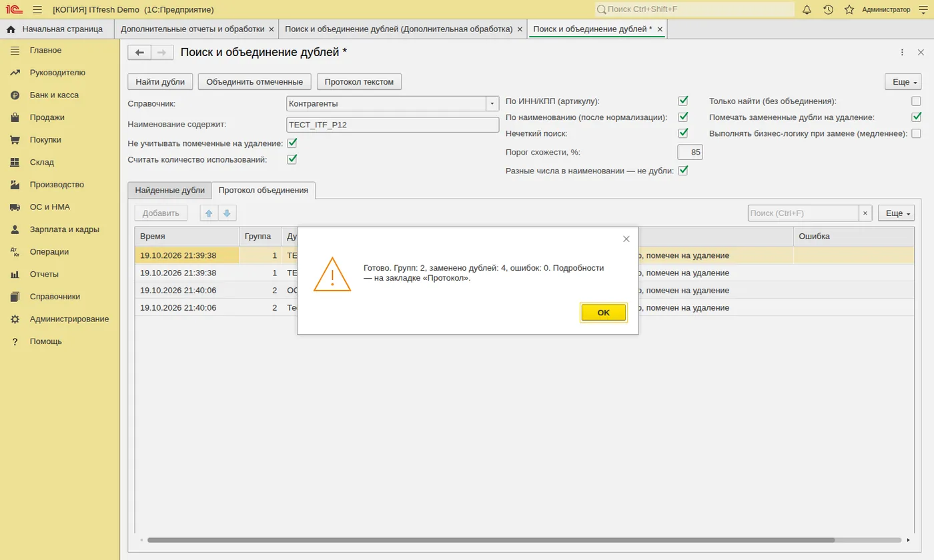Screen dimensions: 934x560
Task: Open the history clock icon
Action: [x=828, y=9]
